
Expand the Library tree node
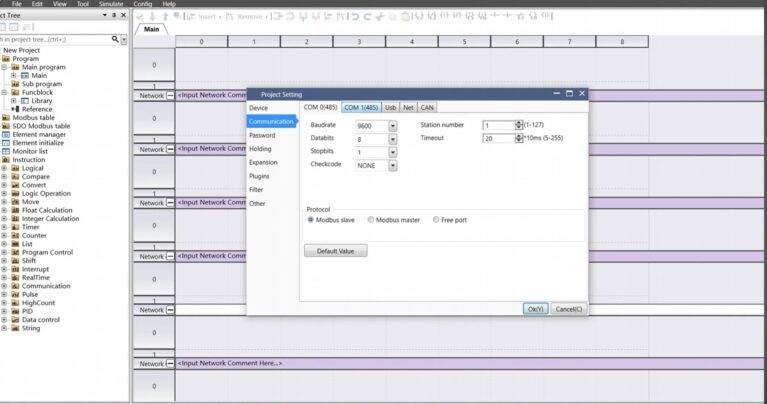coord(14,100)
